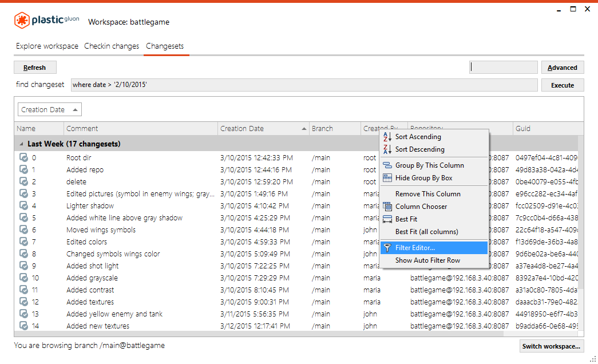This screenshot has width=598, height=364.
Task: Click the Sort Ascending A-Z icon
Action: click(387, 137)
